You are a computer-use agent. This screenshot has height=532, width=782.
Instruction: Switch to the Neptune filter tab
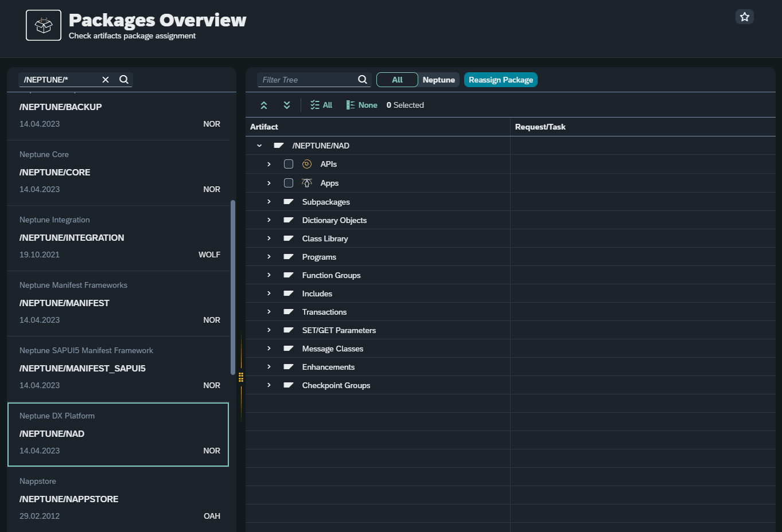pos(438,80)
